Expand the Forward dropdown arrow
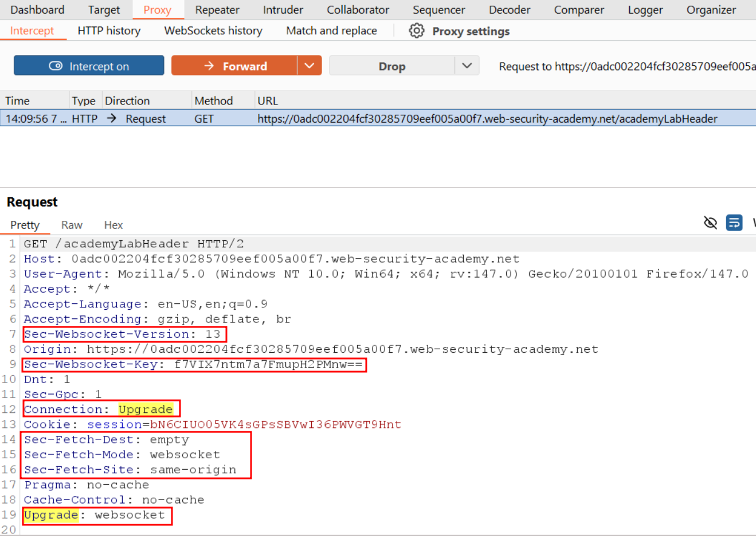Screen dimensions: 756x538 310,66
